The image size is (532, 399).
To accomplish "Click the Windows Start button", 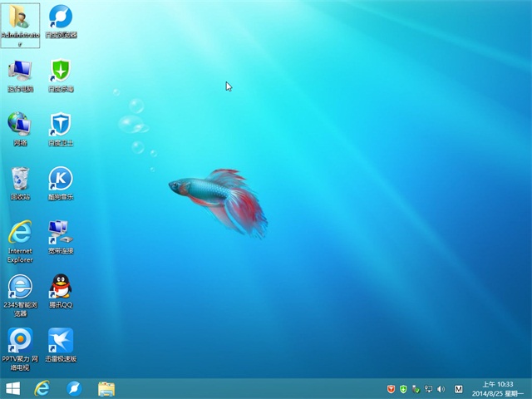I will pyautogui.click(x=13, y=388).
